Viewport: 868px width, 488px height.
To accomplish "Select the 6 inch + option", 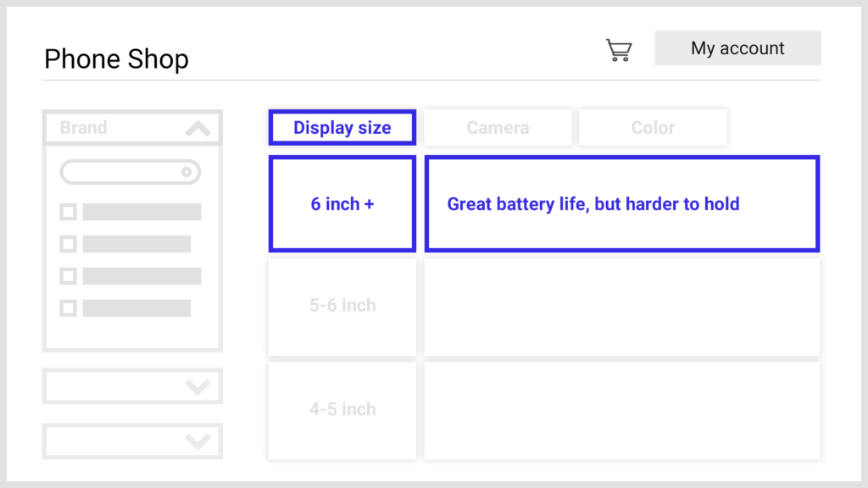I will click(342, 204).
